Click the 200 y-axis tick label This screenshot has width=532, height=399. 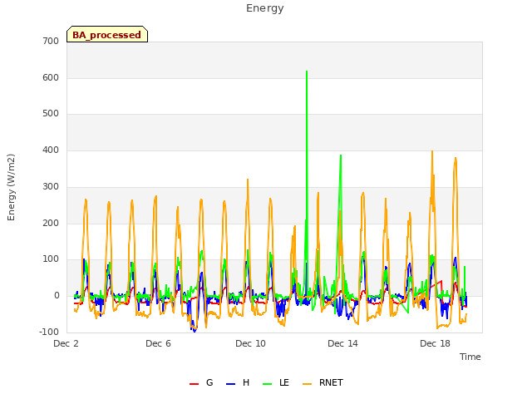pos(51,224)
